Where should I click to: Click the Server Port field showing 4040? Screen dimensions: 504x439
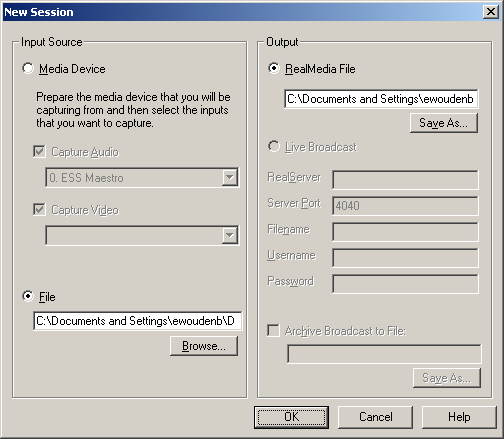pyautogui.click(x=405, y=206)
